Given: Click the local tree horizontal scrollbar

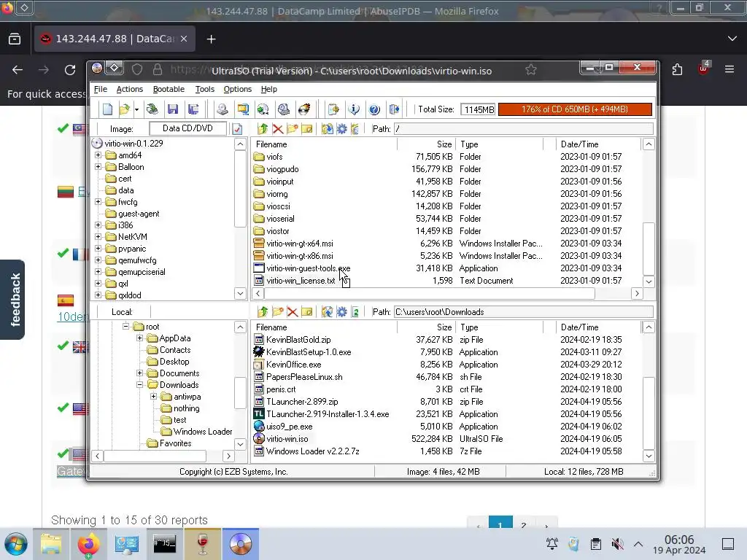Looking at the screenshot, I should [155, 456].
